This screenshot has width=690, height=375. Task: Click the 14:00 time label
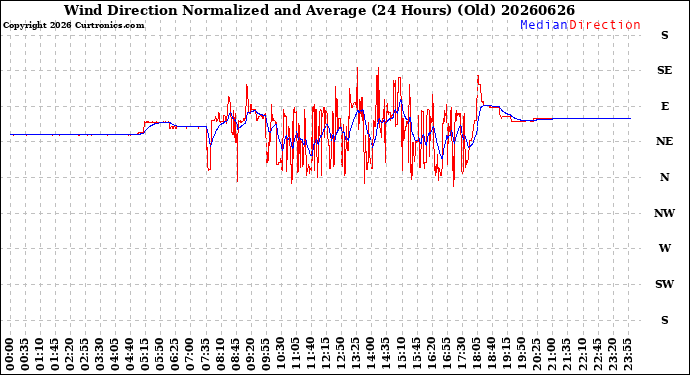click(x=371, y=354)
